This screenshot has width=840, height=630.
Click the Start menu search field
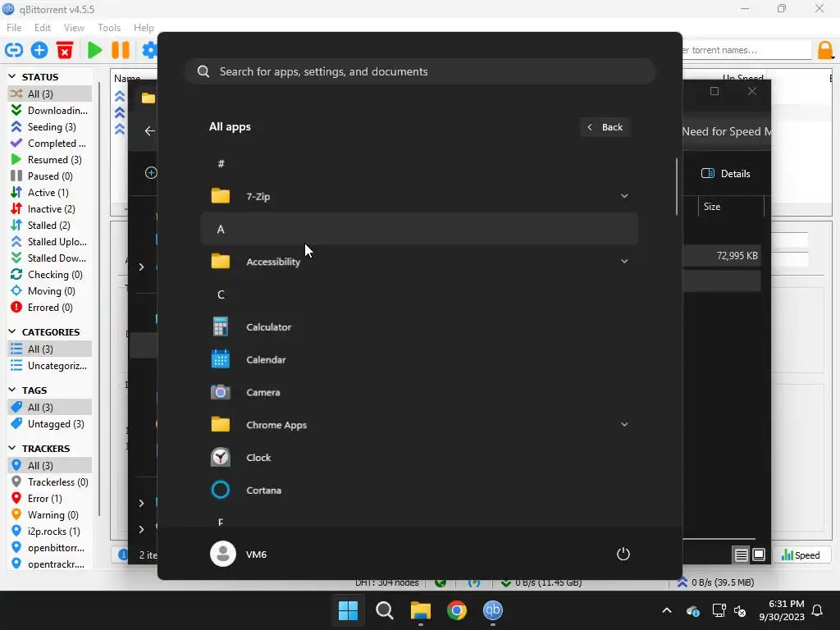coord(420,72)
